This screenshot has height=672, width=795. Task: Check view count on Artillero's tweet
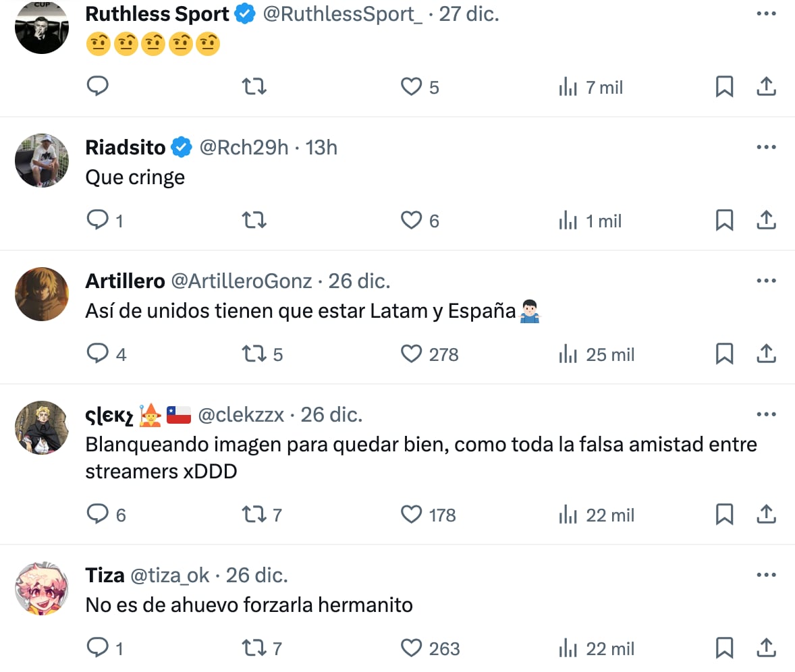pos(596,354)
